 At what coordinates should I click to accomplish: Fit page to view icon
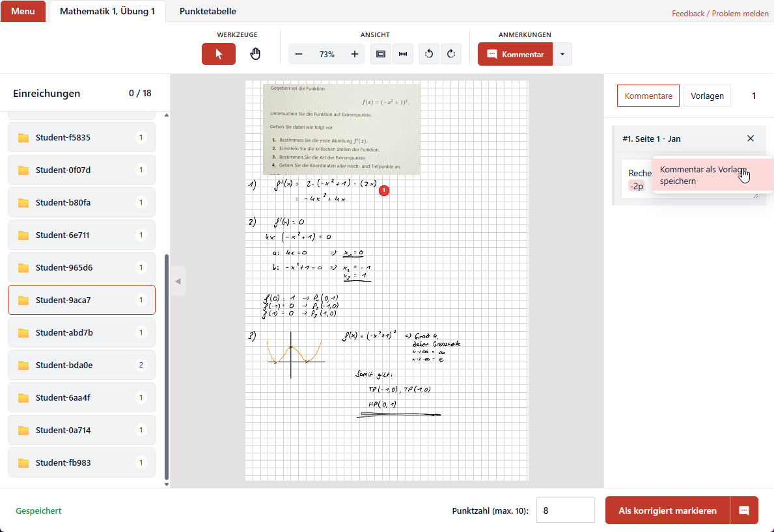pyautogui.click(x=381, y=54)
